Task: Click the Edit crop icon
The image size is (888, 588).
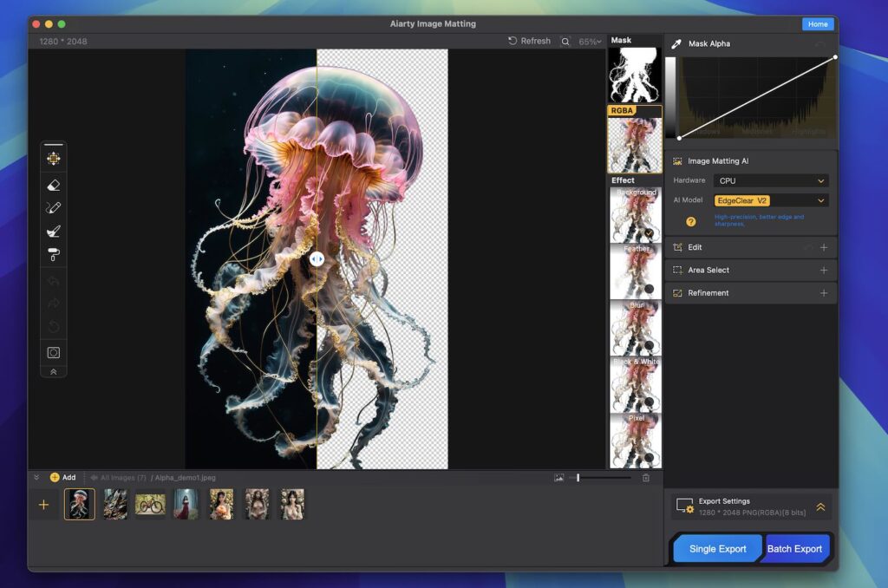Action: [x=677, y=247]
